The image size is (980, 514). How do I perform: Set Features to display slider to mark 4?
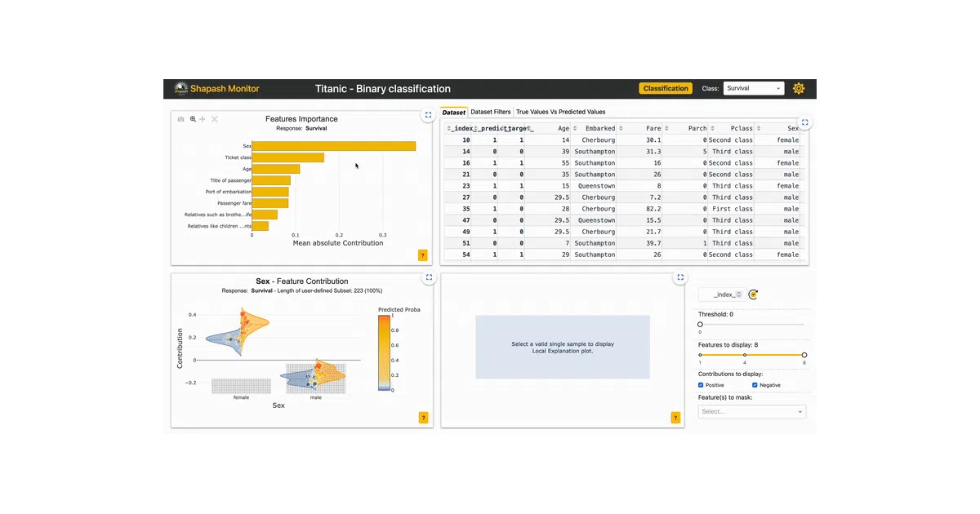pyautogui.click(x=745, y=355)
